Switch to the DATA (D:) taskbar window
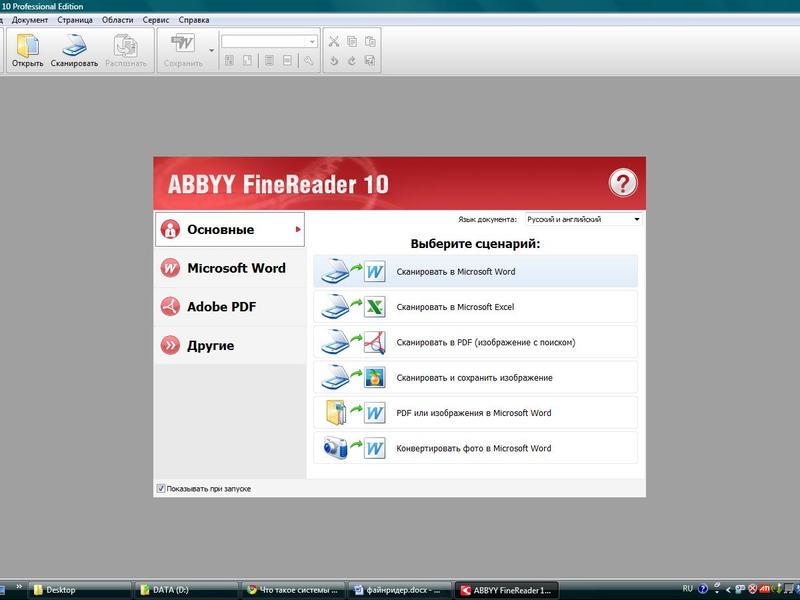Screen dimensions: 800x600 [x=188, y=590]
